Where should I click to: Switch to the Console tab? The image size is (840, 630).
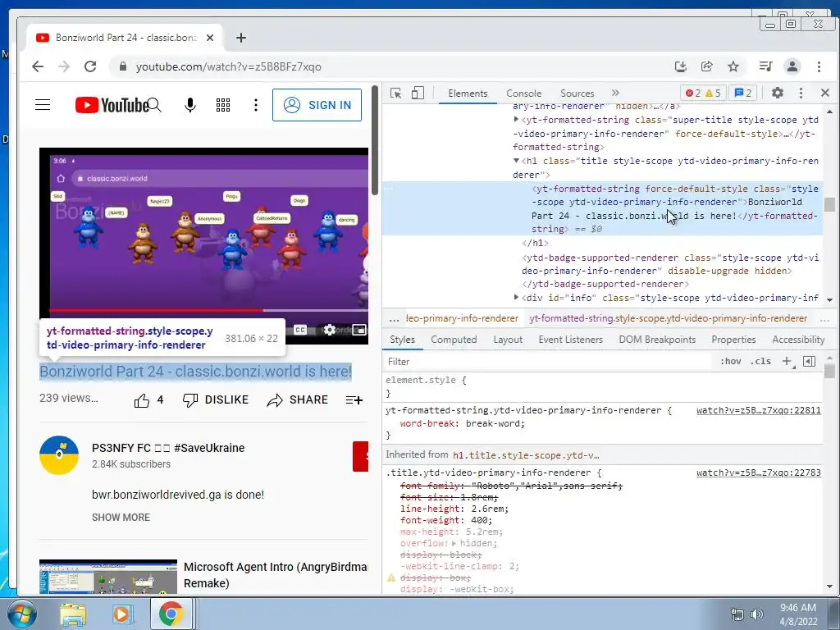pos(524,94)
